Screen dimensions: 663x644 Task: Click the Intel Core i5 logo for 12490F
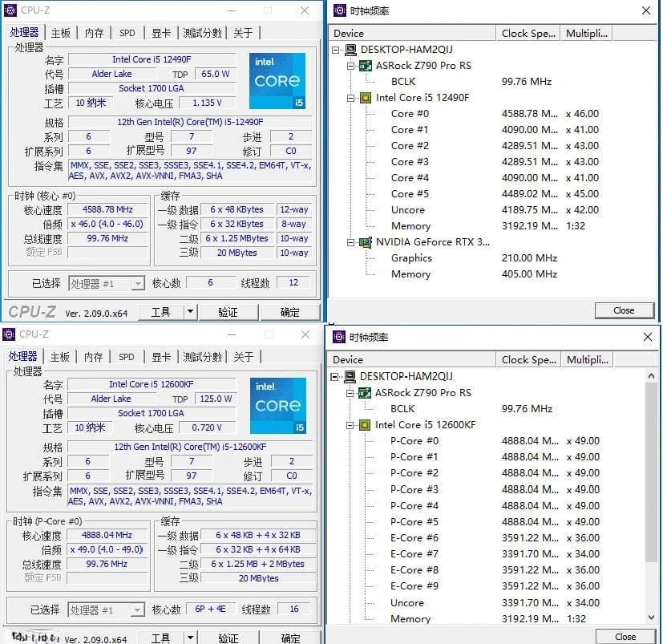[277, 81]
